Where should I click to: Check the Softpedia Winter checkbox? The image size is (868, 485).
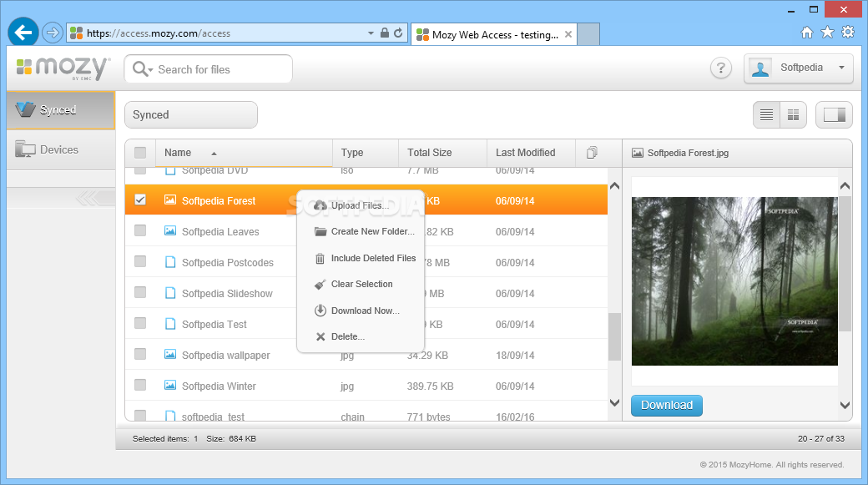(x=140, y=385)
